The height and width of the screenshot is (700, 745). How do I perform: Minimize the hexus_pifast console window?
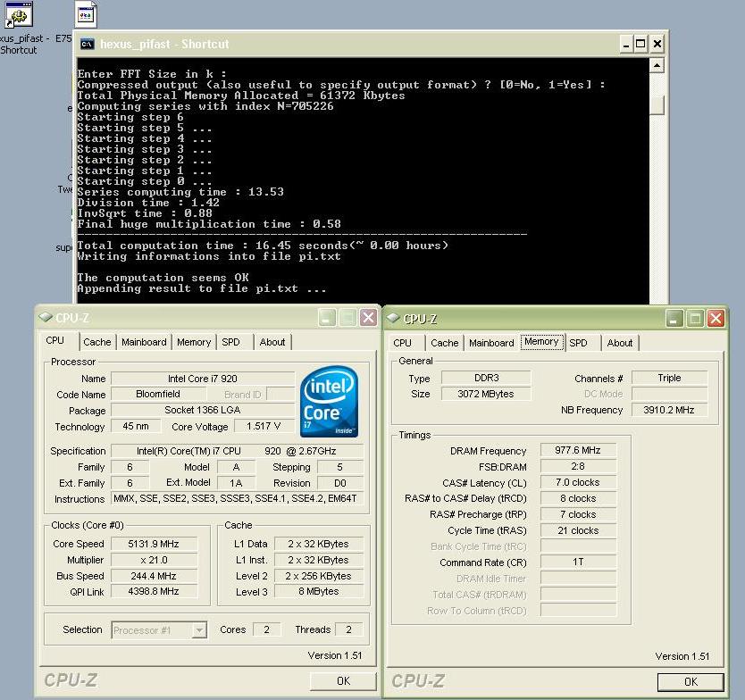pos(626,44)
